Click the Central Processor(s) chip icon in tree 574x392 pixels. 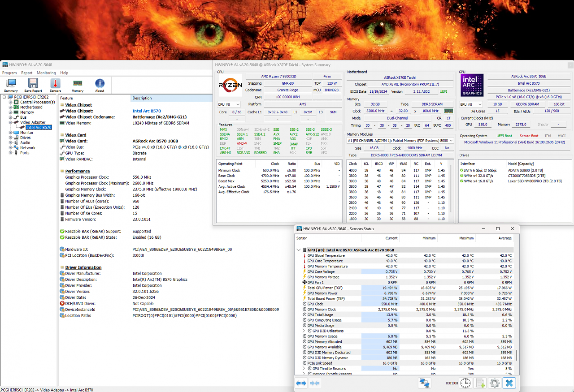[x=17, y=102]
